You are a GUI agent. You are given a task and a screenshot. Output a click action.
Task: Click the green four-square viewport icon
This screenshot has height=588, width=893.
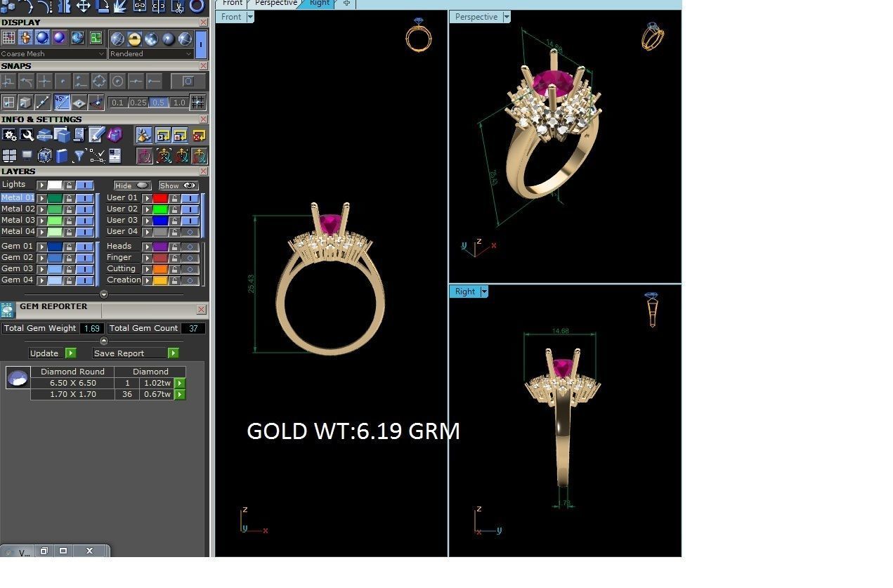click(96, 38)
